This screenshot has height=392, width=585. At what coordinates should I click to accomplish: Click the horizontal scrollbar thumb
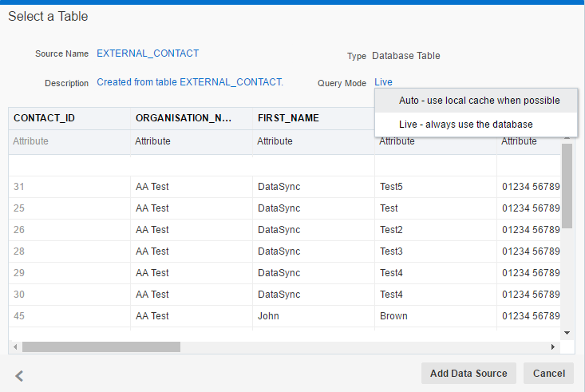[x=101, y=346]
